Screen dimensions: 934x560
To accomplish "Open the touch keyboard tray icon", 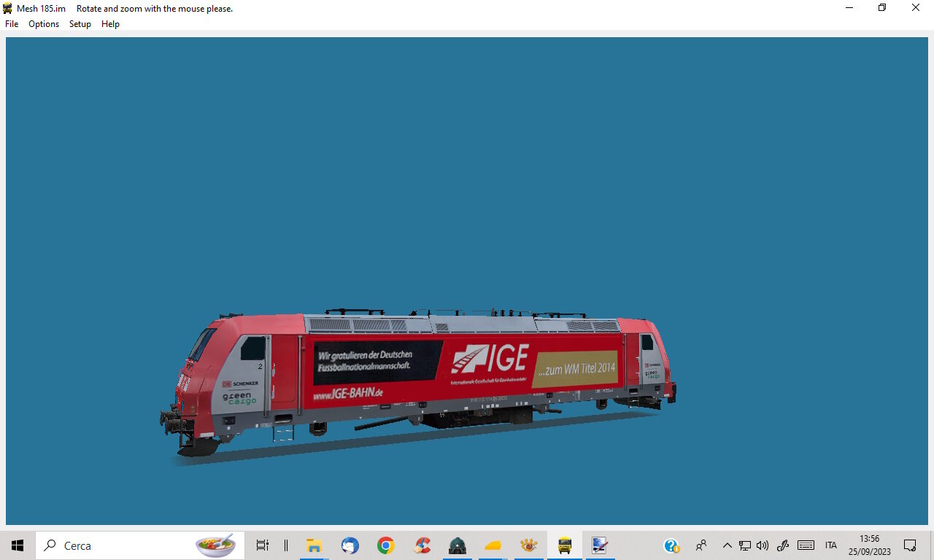I will [x=806, y=545].
